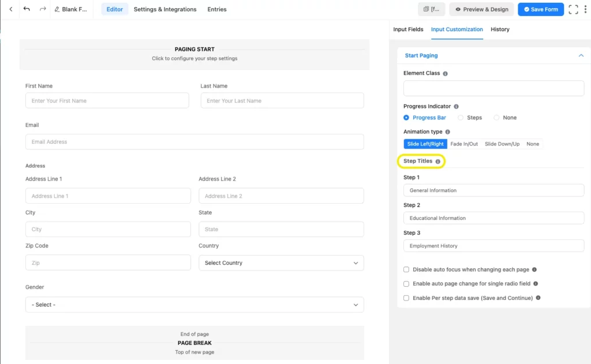Image resolution: width=591 pixels, height=364 pixels.
Task: Click the Zip input field
Action: point(108,262)
